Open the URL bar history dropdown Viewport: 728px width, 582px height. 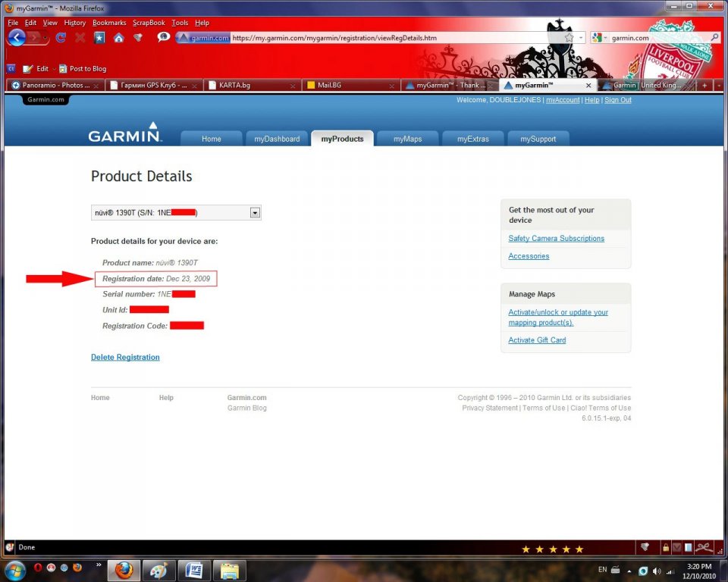click(580, 38)
